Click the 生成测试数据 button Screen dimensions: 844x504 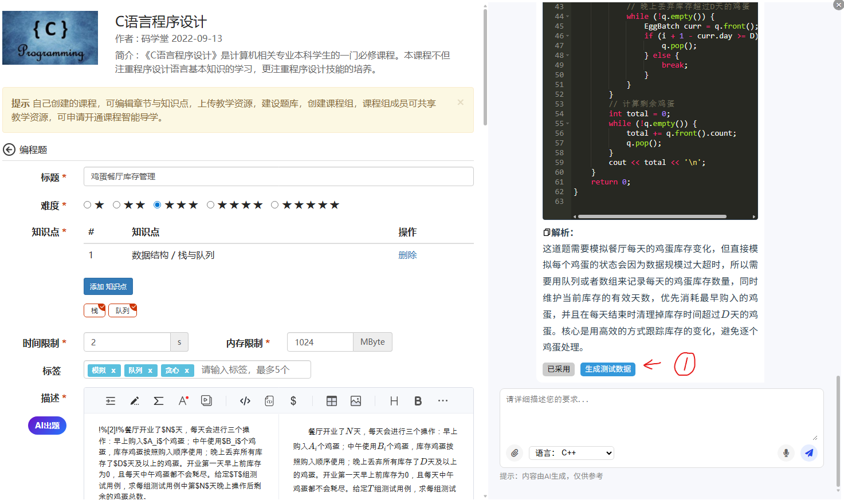(607, 369)
